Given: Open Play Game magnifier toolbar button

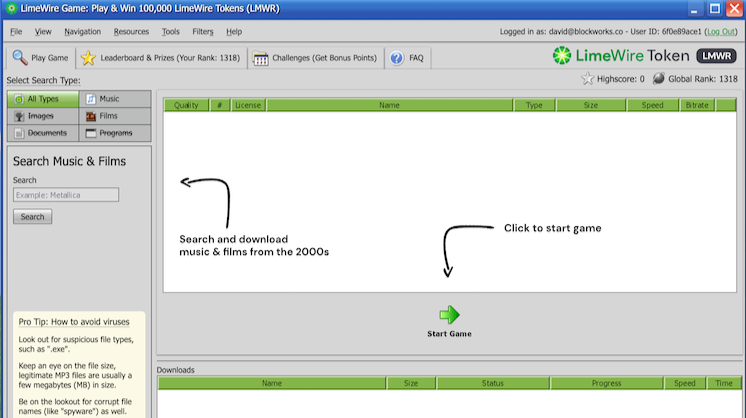Looking at the screenshot, I should pos(41,58).
